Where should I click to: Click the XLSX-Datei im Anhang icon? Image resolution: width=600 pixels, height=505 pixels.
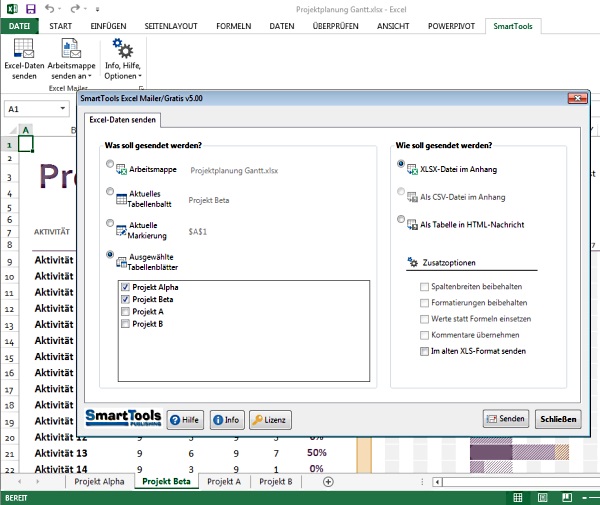412,169
